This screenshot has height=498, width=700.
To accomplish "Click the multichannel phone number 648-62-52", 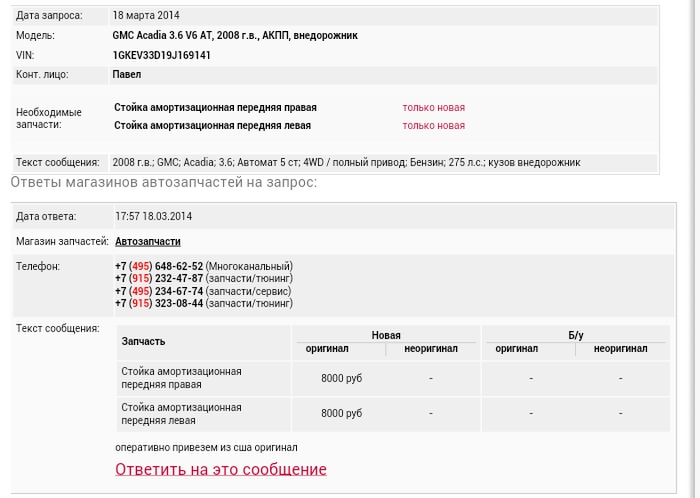I will click(159, 266).
